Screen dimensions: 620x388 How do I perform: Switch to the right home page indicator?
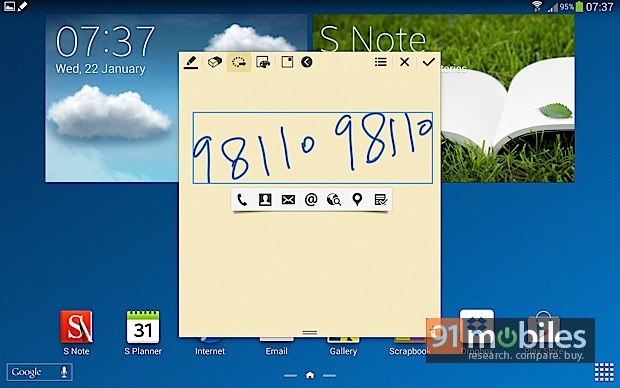click(x=329, y=376)
